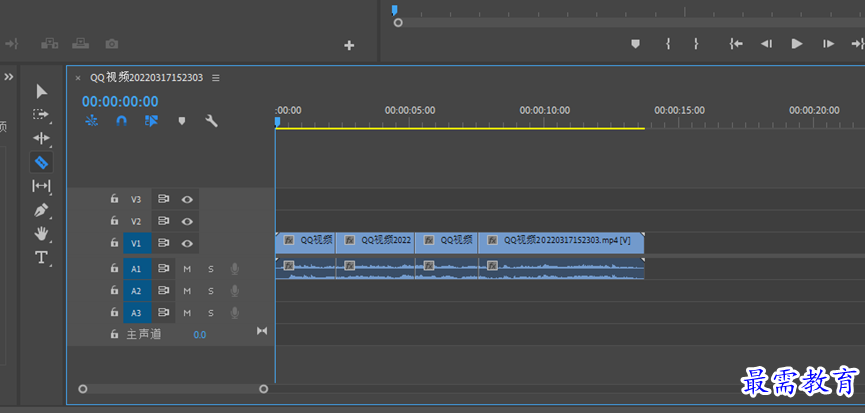Click Play in the program monitor
Image resolution: width=865 pixels, height=413 pixels.
point(797,44)
